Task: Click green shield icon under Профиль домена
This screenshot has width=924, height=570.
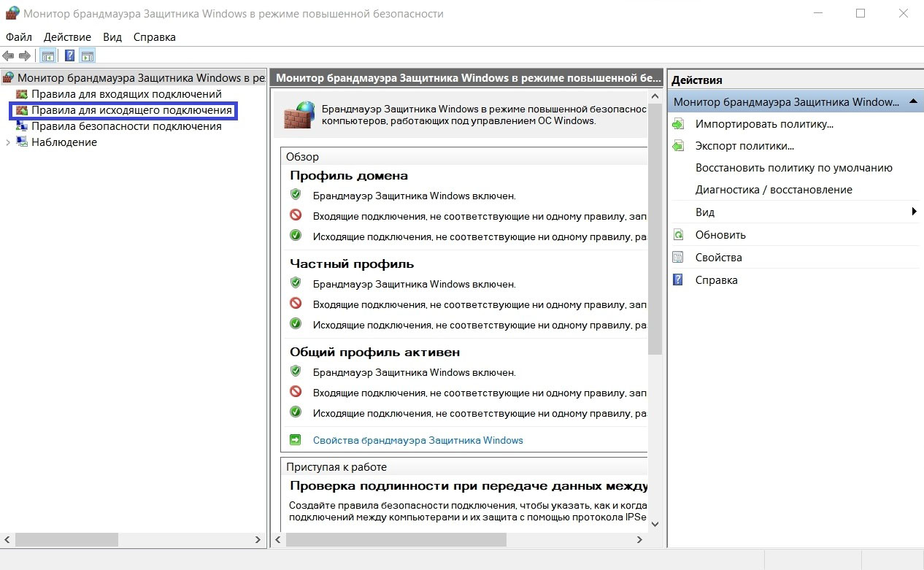Action: pyautogui.click(x=296, y=195)
